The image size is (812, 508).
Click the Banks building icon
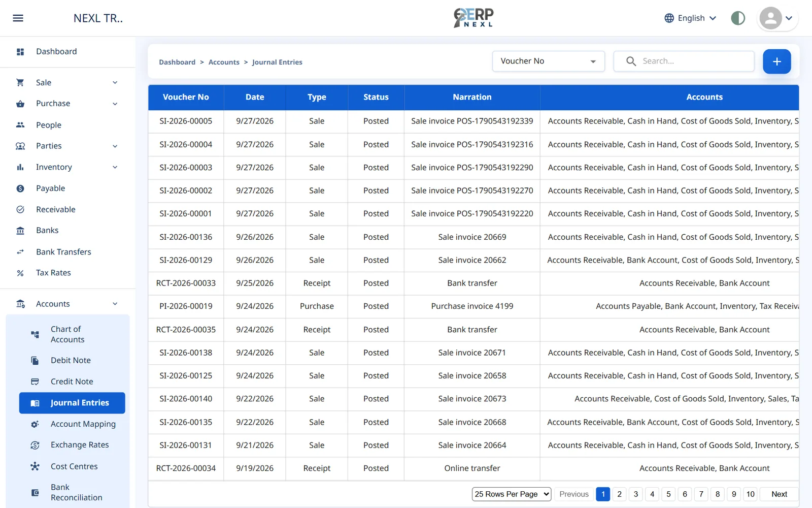pos(20,231)
